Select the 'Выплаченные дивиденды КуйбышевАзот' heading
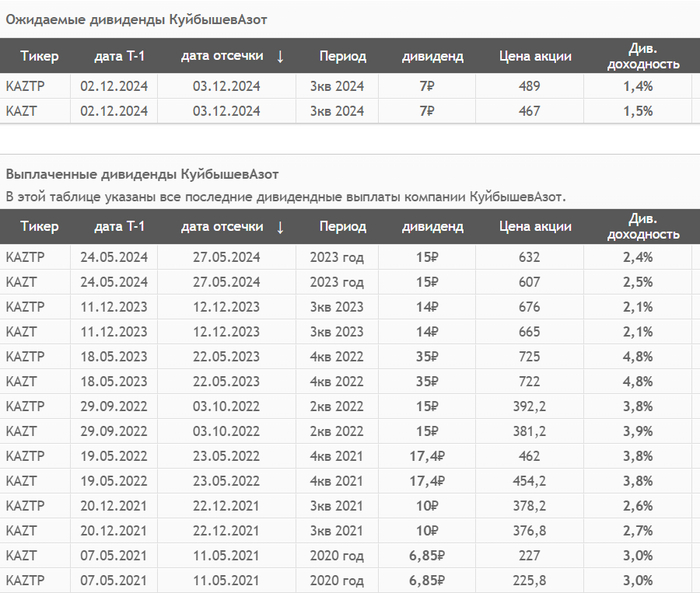The image size is (700, 593). coord(142,174)
